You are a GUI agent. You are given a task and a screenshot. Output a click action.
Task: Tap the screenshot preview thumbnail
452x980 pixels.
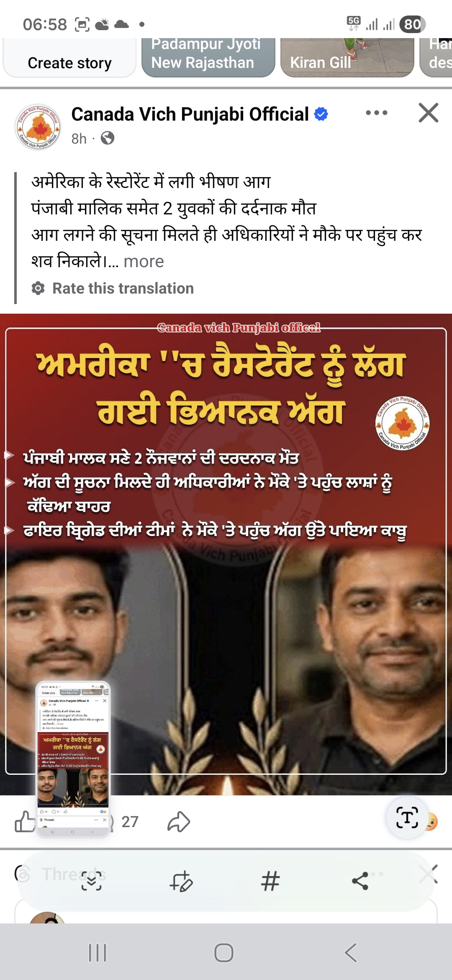(x=73, y=759)
